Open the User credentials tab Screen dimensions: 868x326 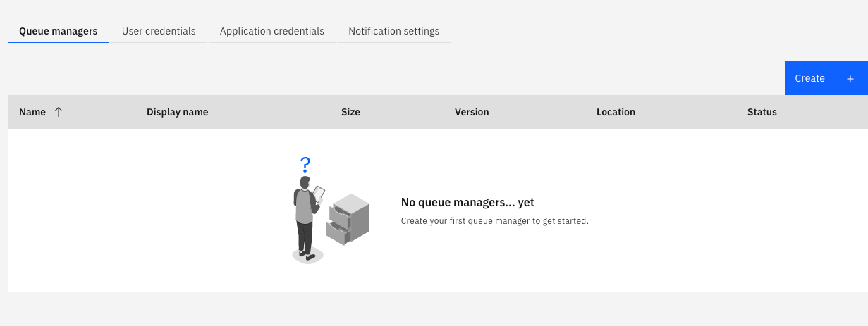coord(159,31)
